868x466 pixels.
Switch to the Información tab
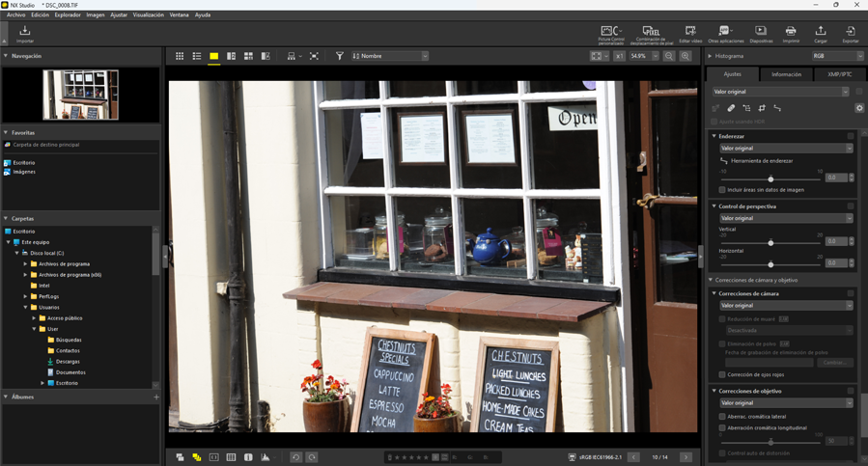(x=786, y=74)
